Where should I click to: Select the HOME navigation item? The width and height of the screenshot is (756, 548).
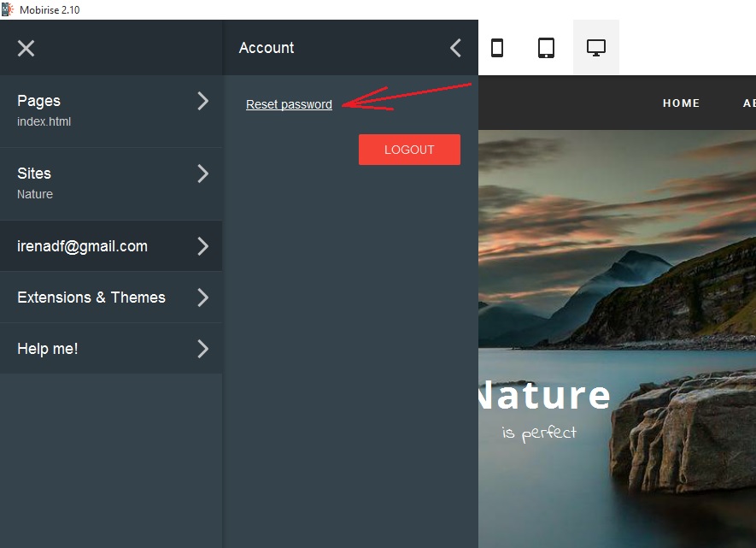(681, 103)
